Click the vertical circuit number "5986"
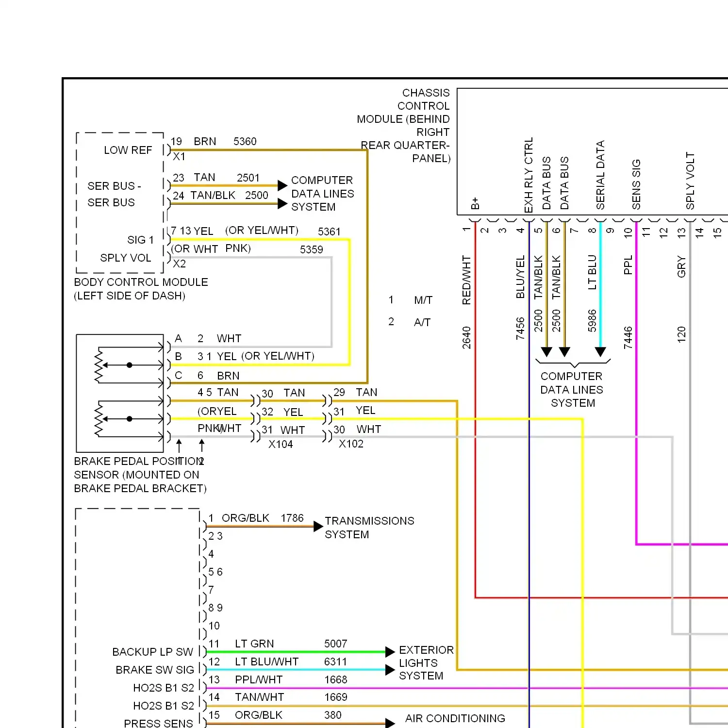 592,320
